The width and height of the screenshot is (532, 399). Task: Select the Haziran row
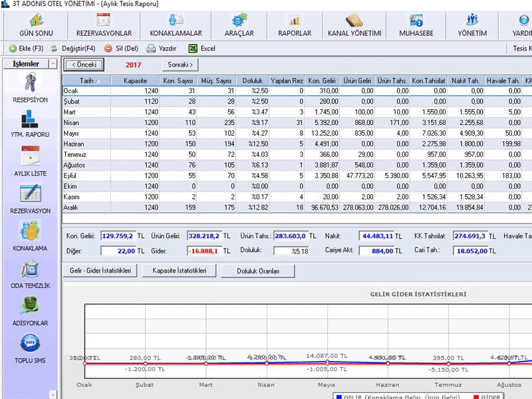[297, 144]
